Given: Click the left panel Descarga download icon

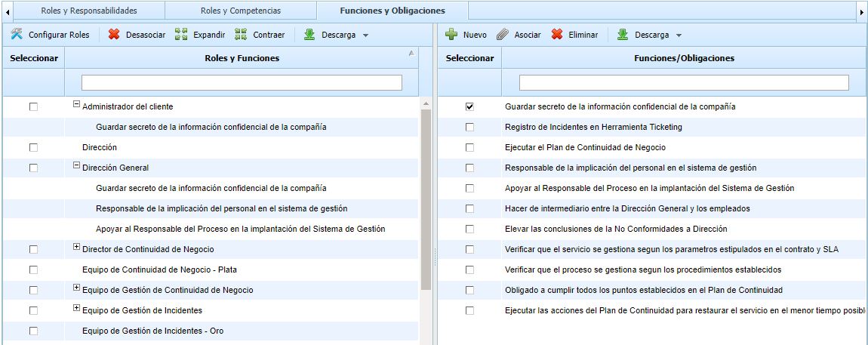Looking at the screenshot, I should click(309, 35).
